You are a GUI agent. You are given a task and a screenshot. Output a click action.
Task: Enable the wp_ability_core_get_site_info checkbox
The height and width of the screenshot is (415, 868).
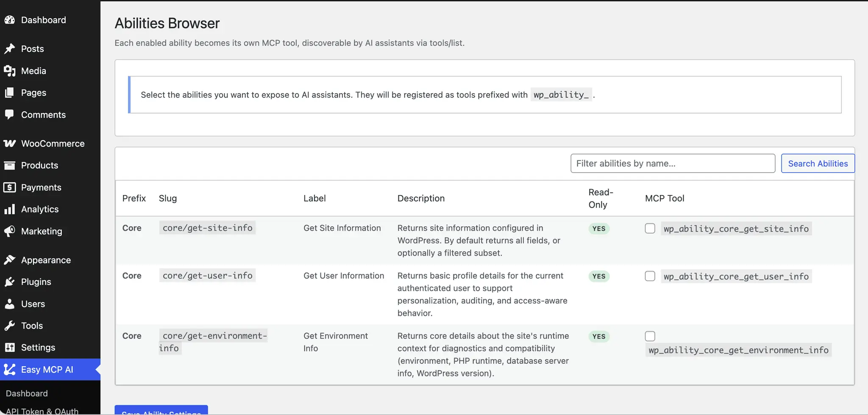point(650,228)
